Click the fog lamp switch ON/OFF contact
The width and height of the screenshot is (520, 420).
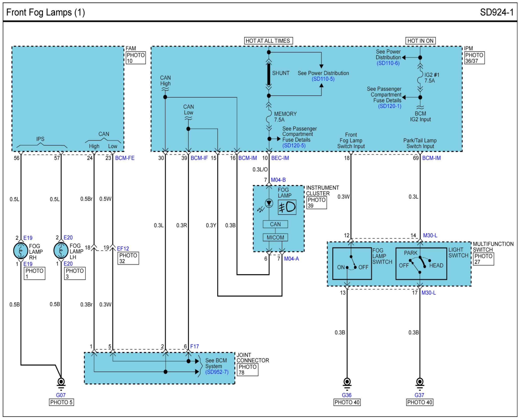click(351, 264)
